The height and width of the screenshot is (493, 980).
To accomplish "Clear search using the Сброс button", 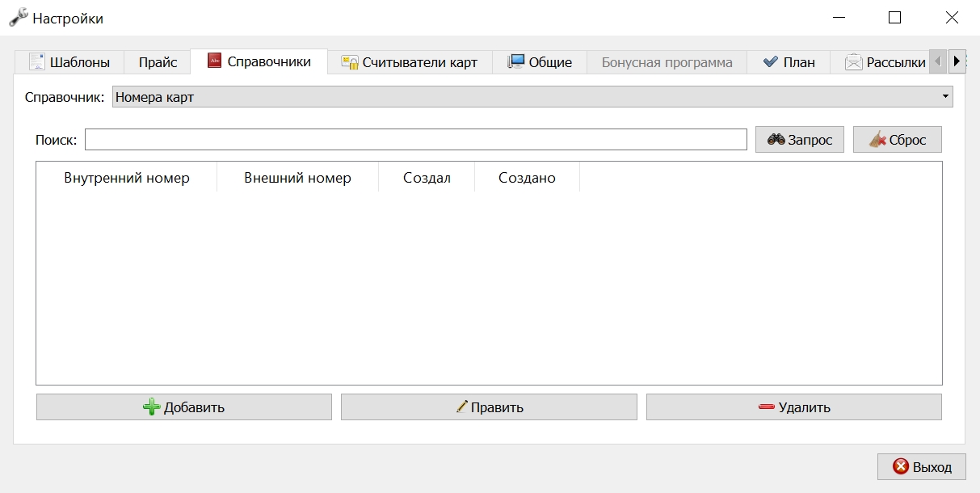I will click(x=898, y=140).
